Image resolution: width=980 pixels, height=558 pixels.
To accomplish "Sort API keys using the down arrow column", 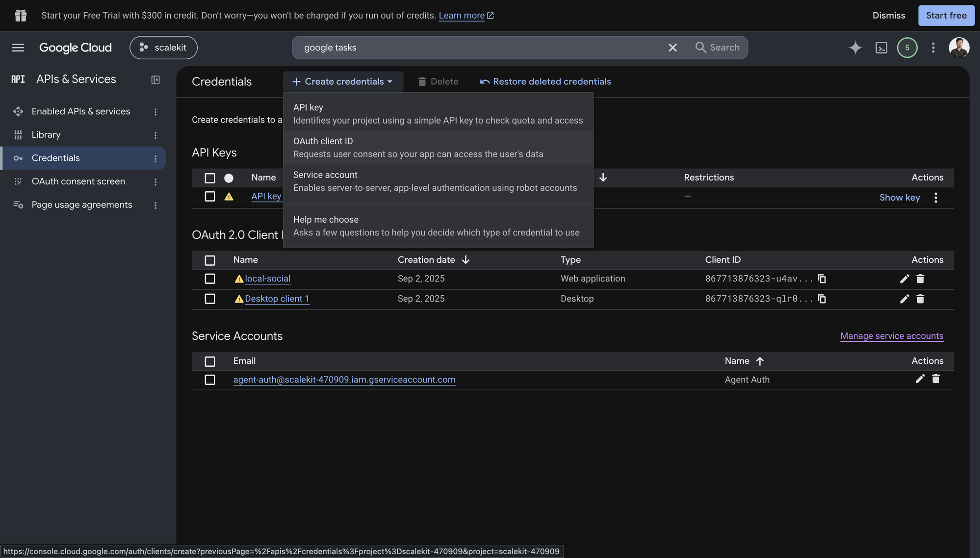I will click(603, 177).
